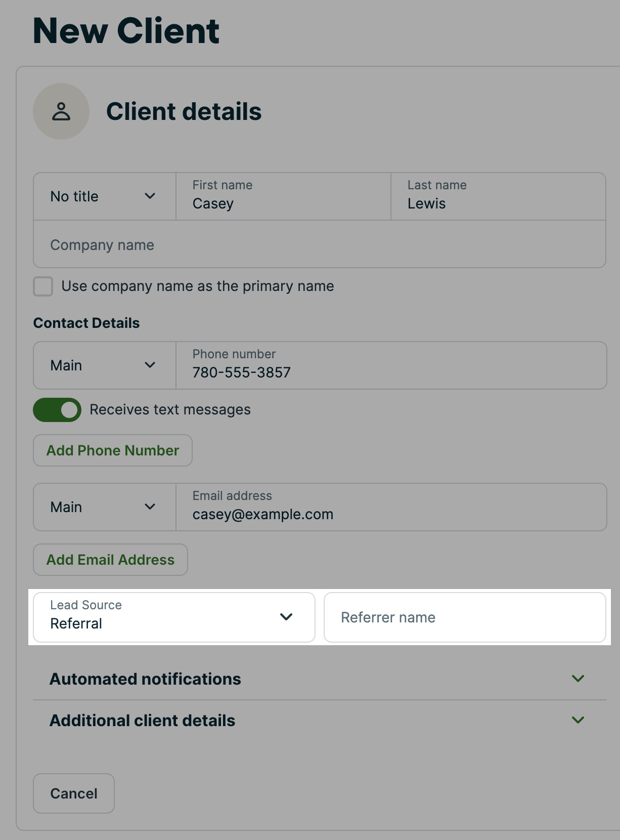Open the No title dropdown

104,196
